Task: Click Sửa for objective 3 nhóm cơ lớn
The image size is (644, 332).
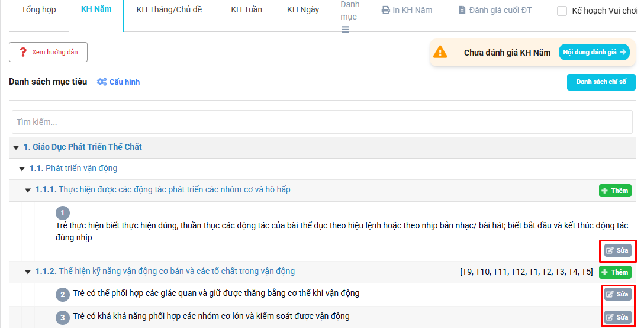Action: pos(618,317)
